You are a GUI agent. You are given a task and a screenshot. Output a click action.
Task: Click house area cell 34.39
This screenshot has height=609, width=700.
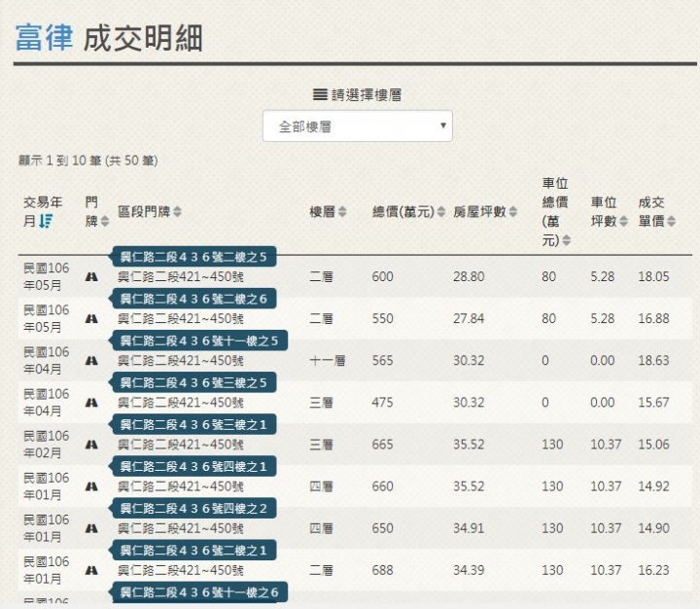pyautogui.click(x=469, y=571)
